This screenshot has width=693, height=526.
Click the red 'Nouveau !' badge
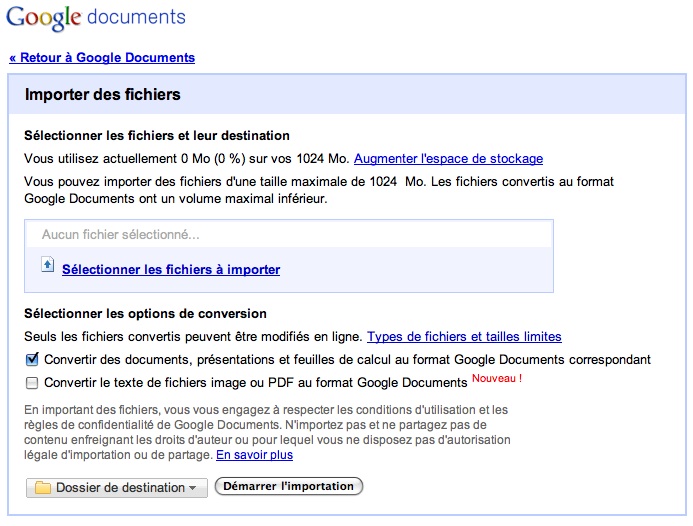pyautogui.click(x=497, y=378)
